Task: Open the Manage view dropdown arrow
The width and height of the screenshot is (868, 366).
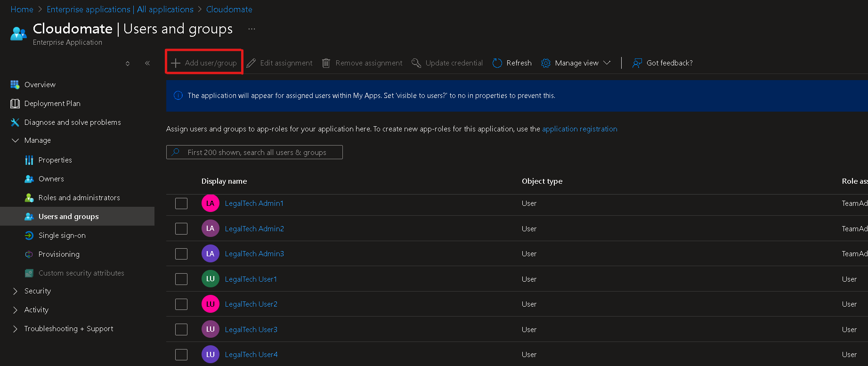Action: pyautogui.click(x=607, y=63)
